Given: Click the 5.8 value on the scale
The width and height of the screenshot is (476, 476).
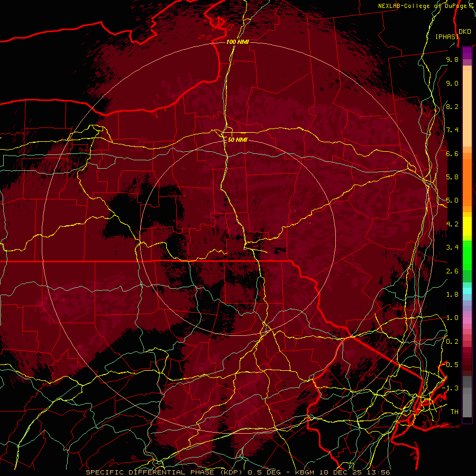Looking at the screenshot, I should (x=452, y=177).
